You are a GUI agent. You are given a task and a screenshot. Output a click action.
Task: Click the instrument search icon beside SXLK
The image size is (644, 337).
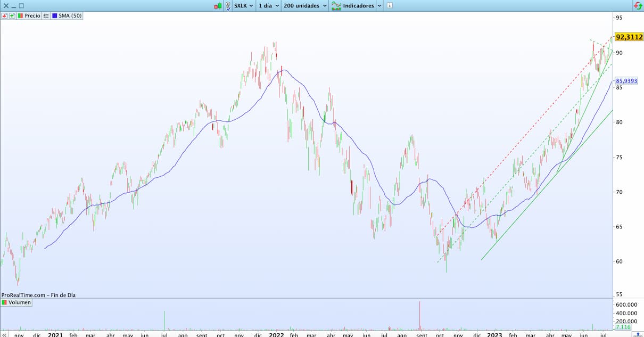point(228,6)
